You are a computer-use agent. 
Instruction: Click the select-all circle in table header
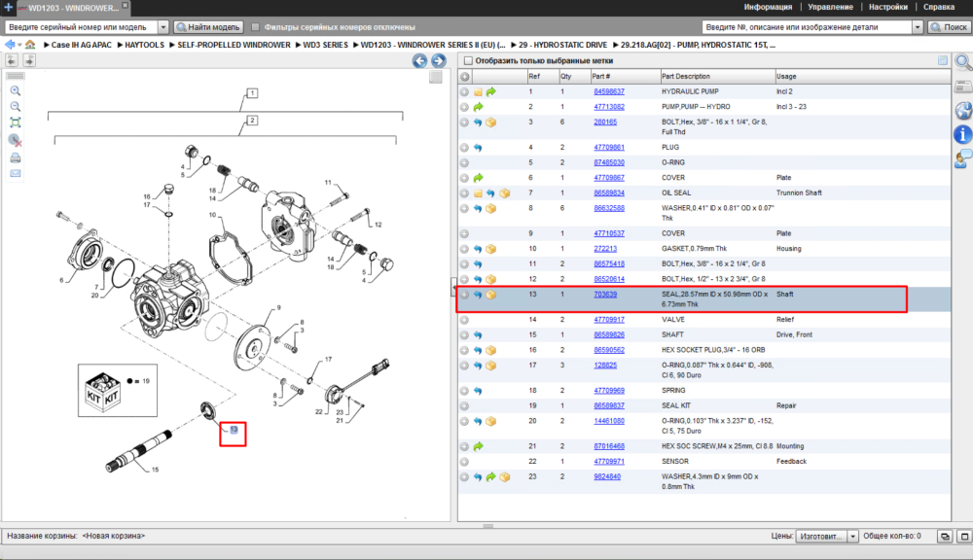[x=464, y=77]
